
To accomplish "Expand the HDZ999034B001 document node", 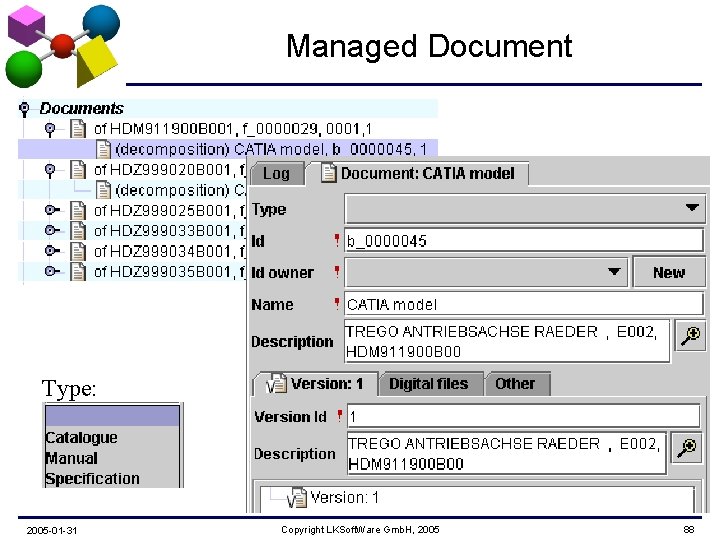I will 52,251.
